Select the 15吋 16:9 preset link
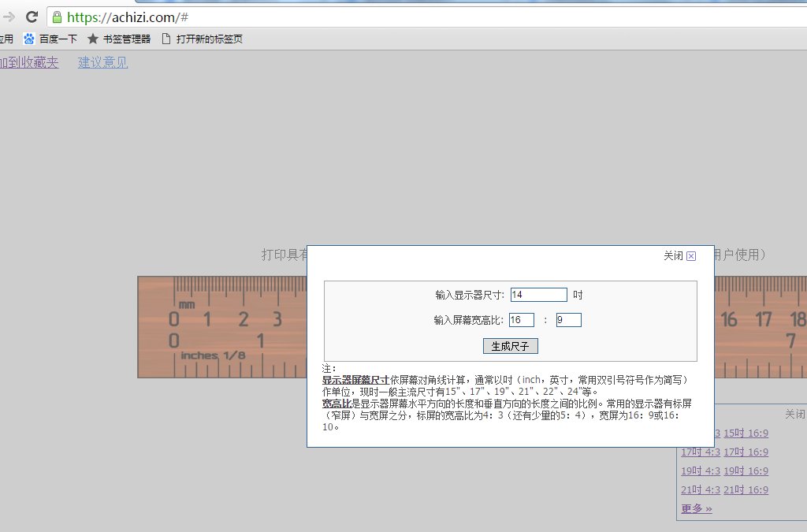Screen dimensions: 807x532 pos(746,433)
